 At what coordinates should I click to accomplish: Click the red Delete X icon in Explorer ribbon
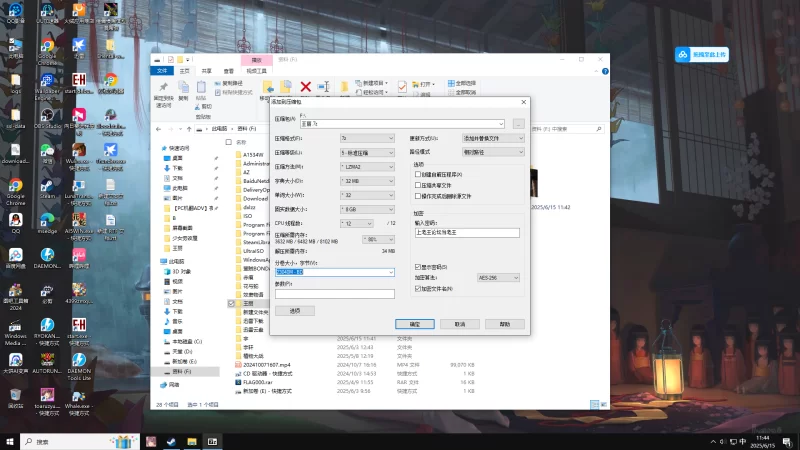pyautogui.click(x=306, y=87)
